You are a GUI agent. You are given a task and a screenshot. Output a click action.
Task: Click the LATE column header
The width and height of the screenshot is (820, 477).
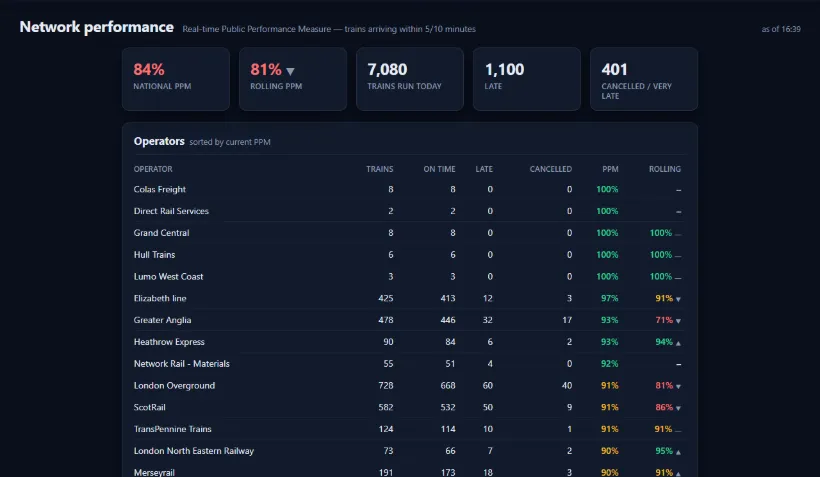[484, 169]
